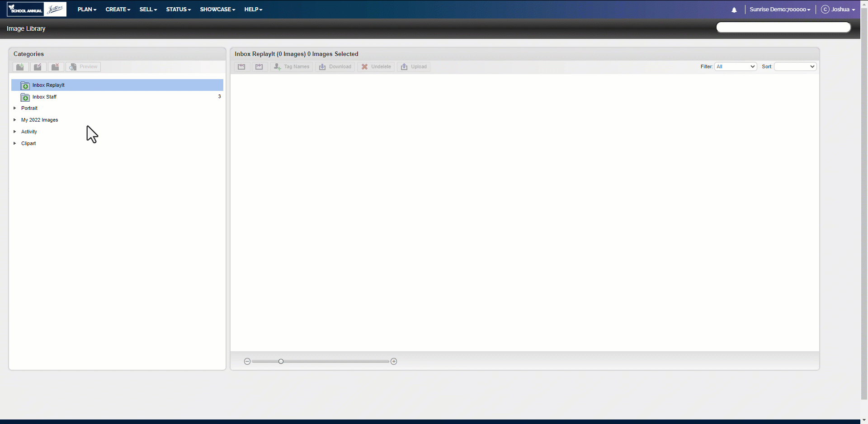Screen dimensions: 868x424
Task: Open the notifications bell
Action: pyautogui.click(x=734, y=9)
